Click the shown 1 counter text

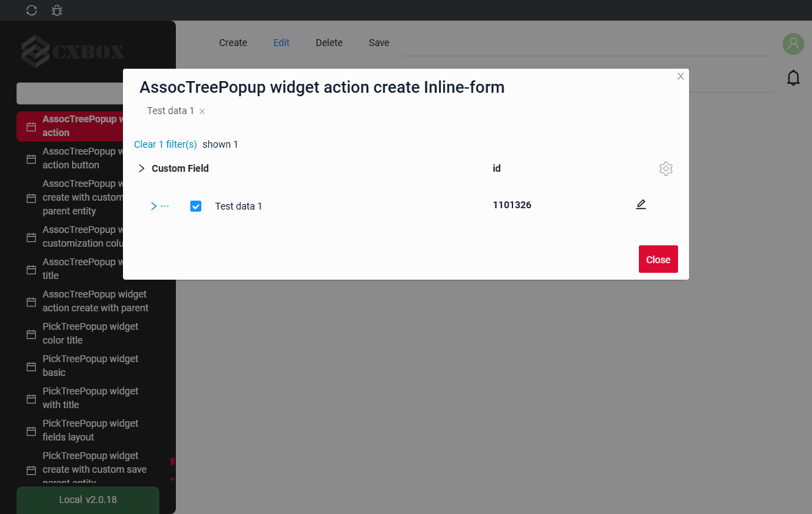coord(220,144)
